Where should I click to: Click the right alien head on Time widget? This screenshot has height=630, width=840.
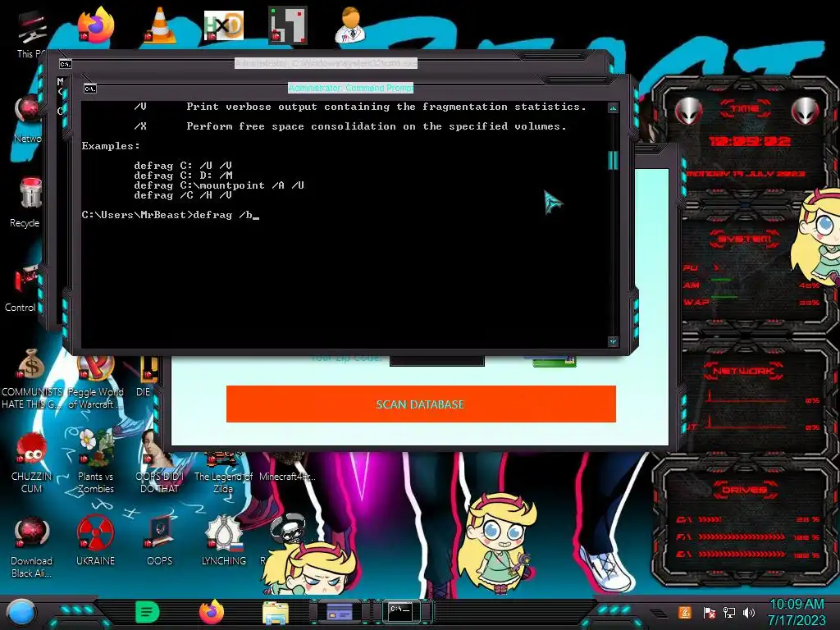click(806, 112)
